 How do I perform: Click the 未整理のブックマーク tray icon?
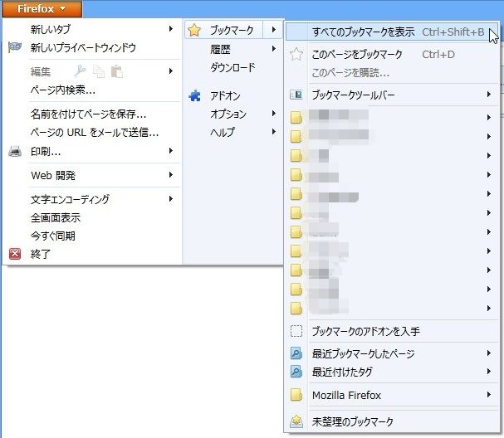coord(296,421)
